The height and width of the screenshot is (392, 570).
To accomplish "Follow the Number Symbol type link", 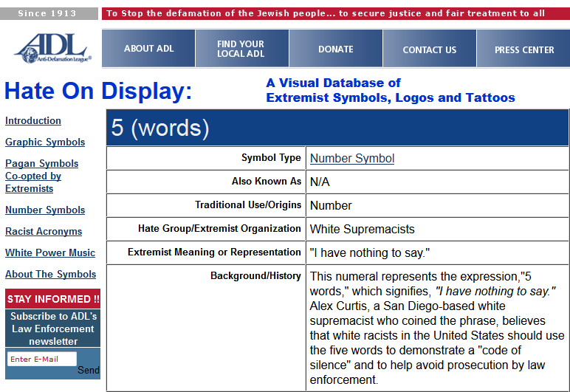I will (352, 158).
